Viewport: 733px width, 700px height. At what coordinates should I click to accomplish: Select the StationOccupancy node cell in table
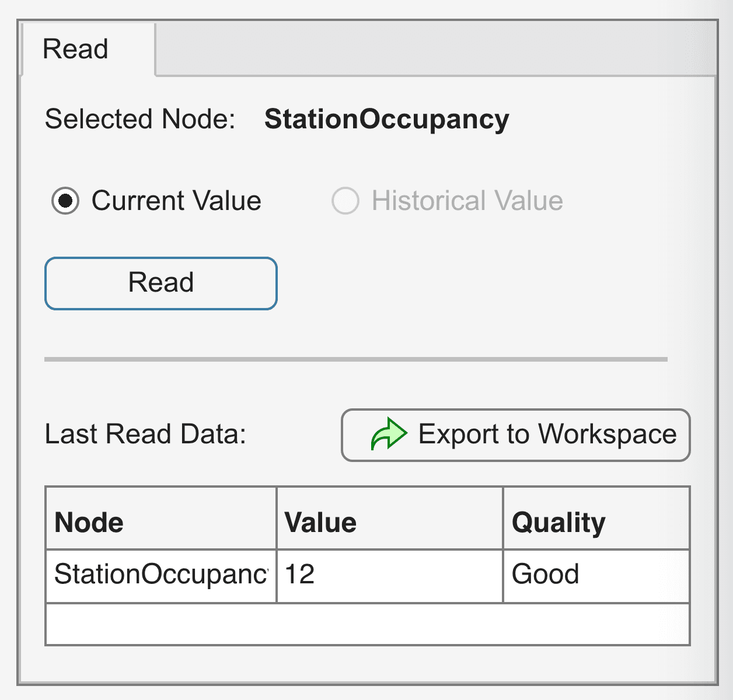[161, 576]
